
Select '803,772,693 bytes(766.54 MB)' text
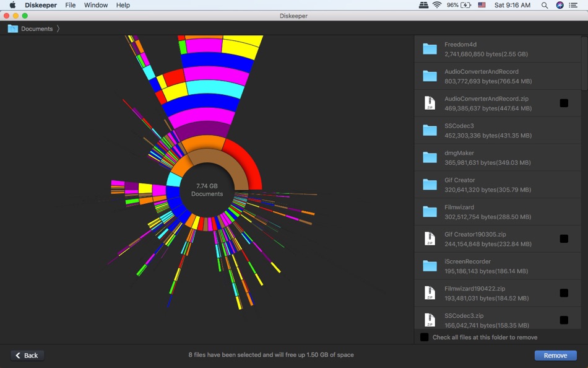[x=488, y=81]
